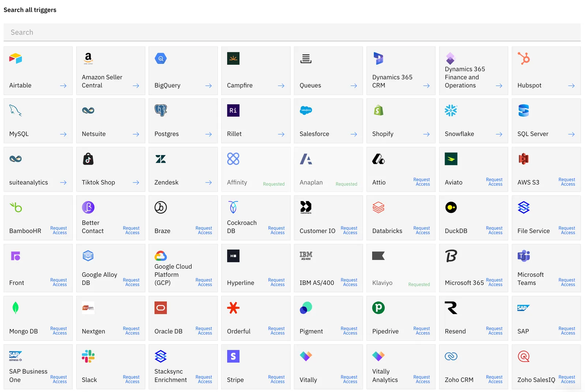
Task: Click the Slack logo icon
Action: click(88, 356)
